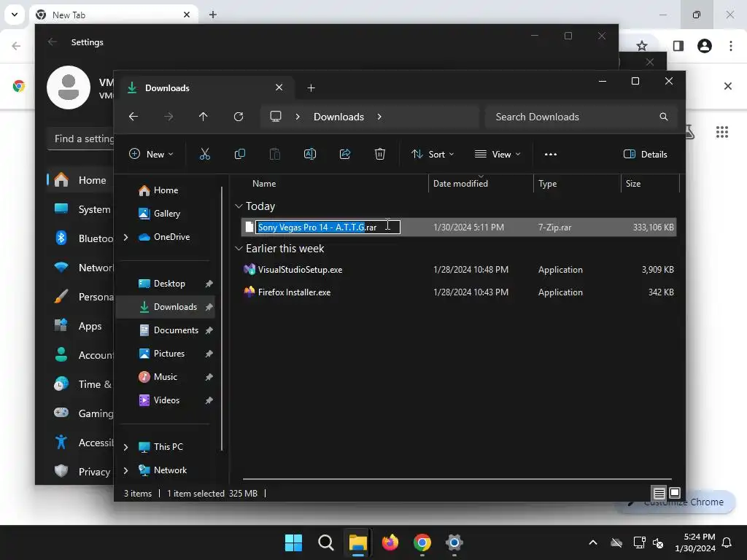Select VisualStudioSetup.exe file
747x560 pixels.
coord(458,270)
